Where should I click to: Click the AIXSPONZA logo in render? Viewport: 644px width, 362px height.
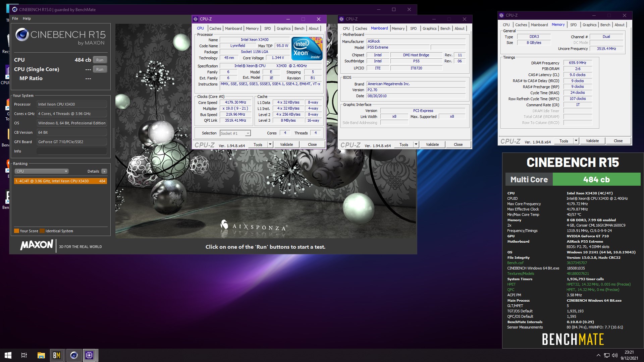(x=254, y=226)
